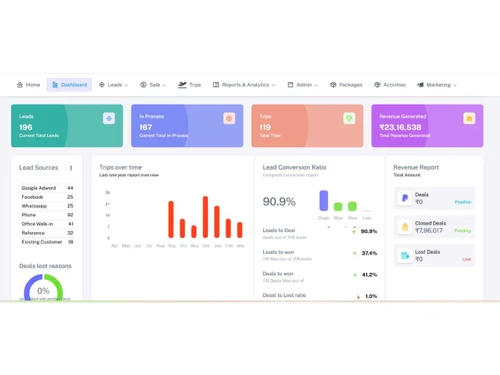Expand the Marketing dropdown menu
Image resolution: width=500 pixels, height=375 pixels.
coord(437,85)
